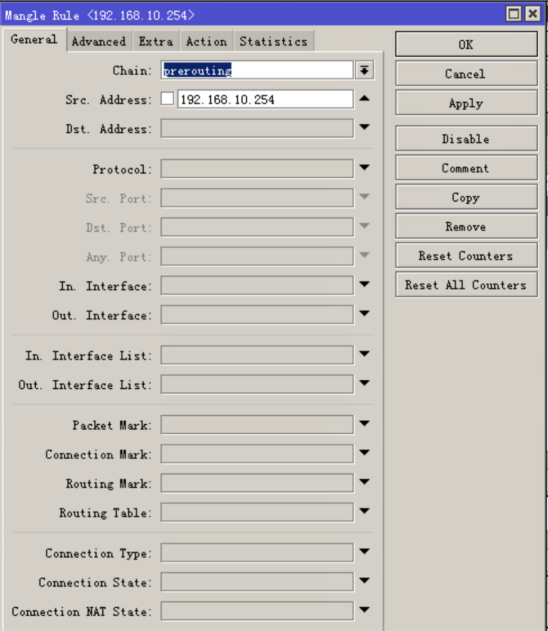Image resolution: width=548 pixels, height=631 pixels.
Task: Expand the Out. Interface List field
Action: click(365, 383)
